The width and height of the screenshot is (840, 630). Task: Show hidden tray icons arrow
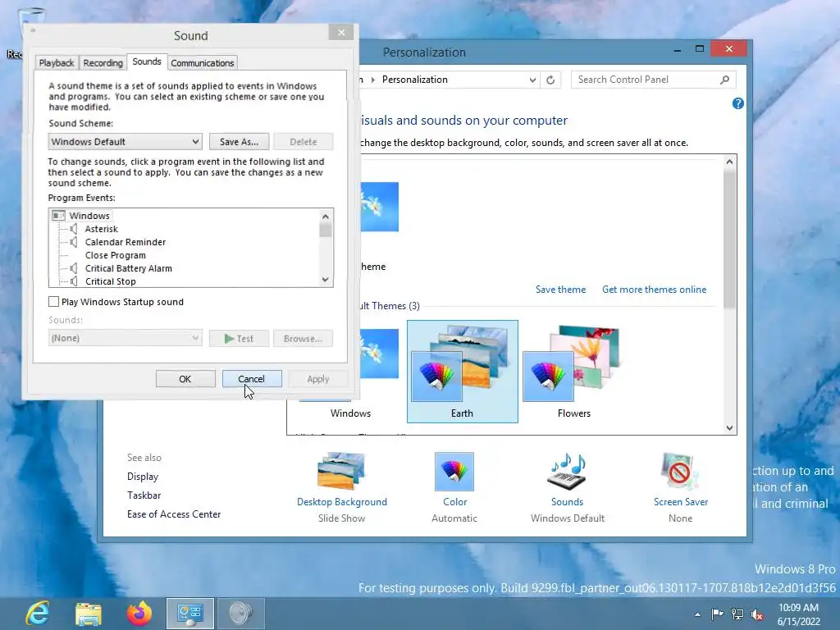697,614
